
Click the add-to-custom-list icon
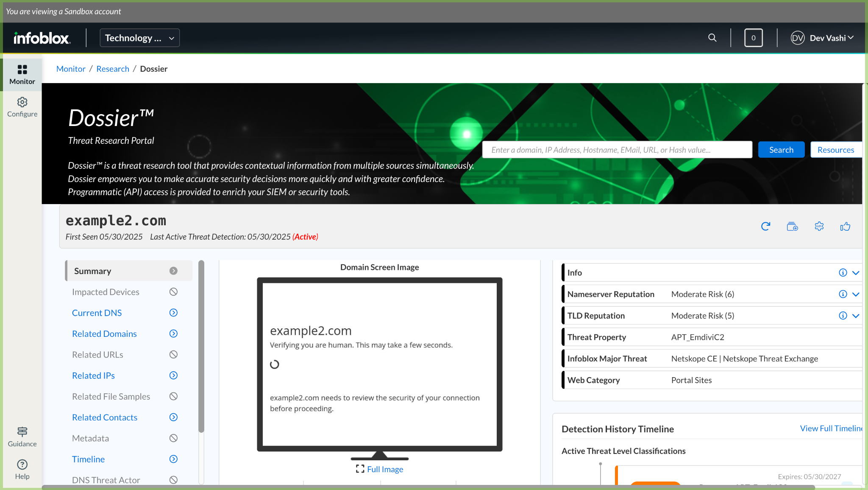coord(792,227)
